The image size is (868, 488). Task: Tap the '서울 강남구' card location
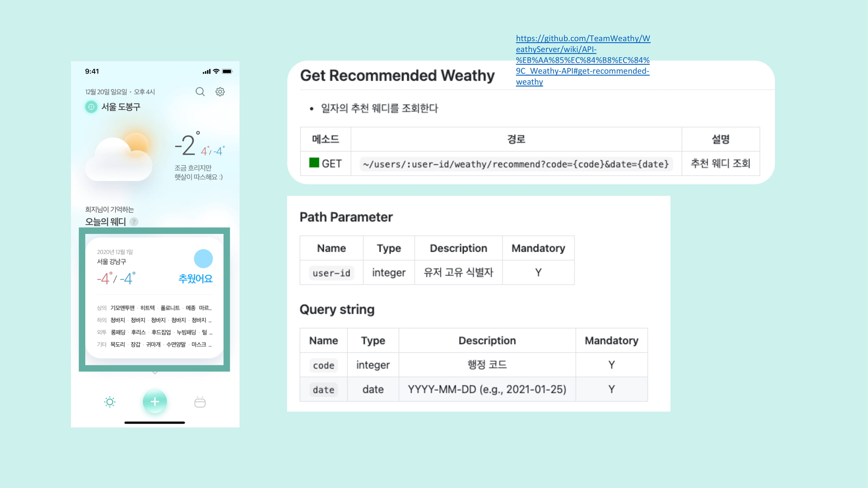(x=112, y=261)
